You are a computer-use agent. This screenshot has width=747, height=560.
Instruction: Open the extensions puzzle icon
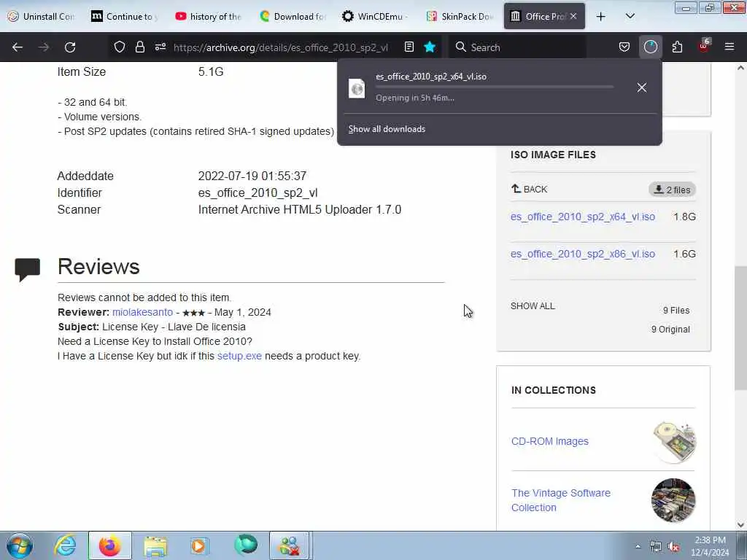(x=677, y=47)
